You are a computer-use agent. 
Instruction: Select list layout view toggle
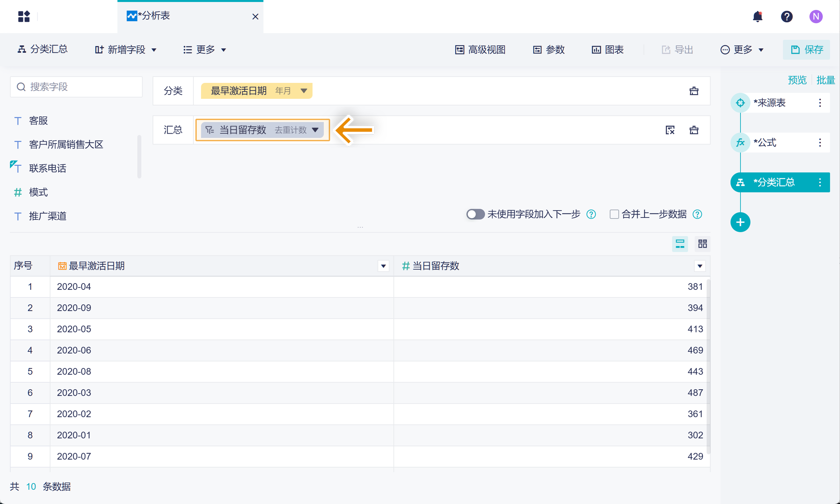point(680,244)
